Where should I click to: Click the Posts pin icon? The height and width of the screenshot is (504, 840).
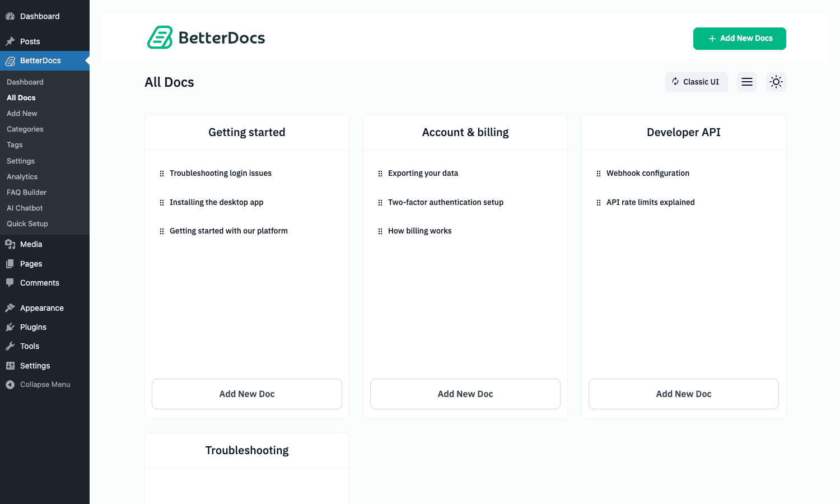pos(10,41)
